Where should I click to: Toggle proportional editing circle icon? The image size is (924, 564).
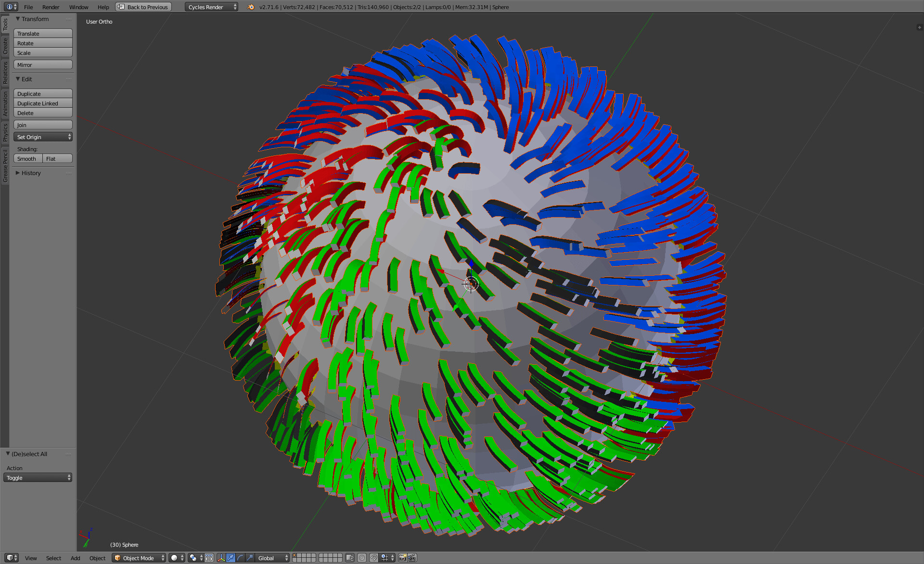pyautogui.click(x=362, y=558)
